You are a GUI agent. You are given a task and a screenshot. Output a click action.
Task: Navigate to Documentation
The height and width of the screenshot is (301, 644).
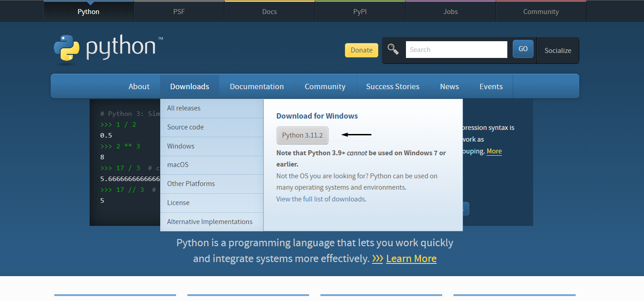tap(257, 86)
